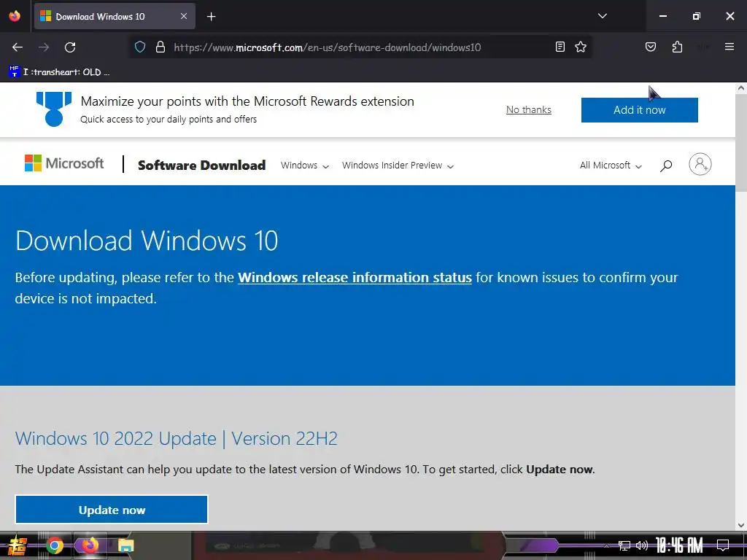Image resolution: width=747 pixels, height=560 pixels.
Task: Click the site search magnifier icon
Action: 666,166
